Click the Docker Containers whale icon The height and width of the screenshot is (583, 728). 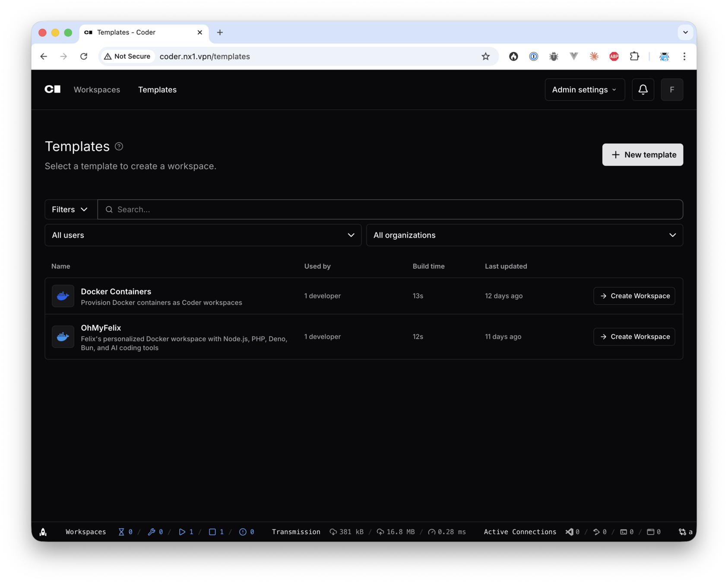coord(63,296)
